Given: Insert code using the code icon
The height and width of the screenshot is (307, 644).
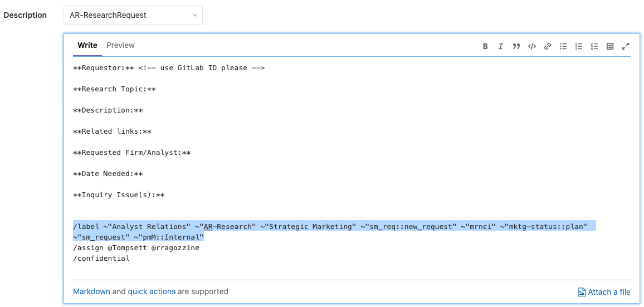Looking at the screenshot, I should [532, 46].
